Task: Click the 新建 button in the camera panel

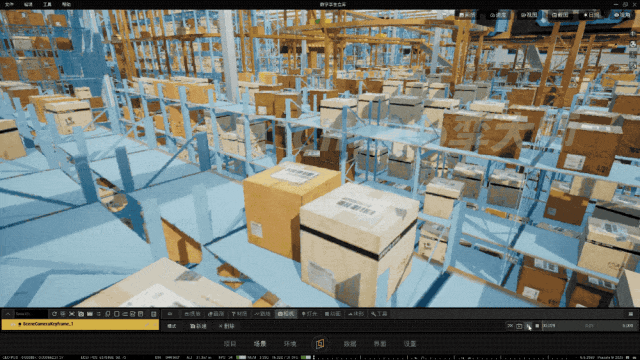Action: tap(198, 326)
